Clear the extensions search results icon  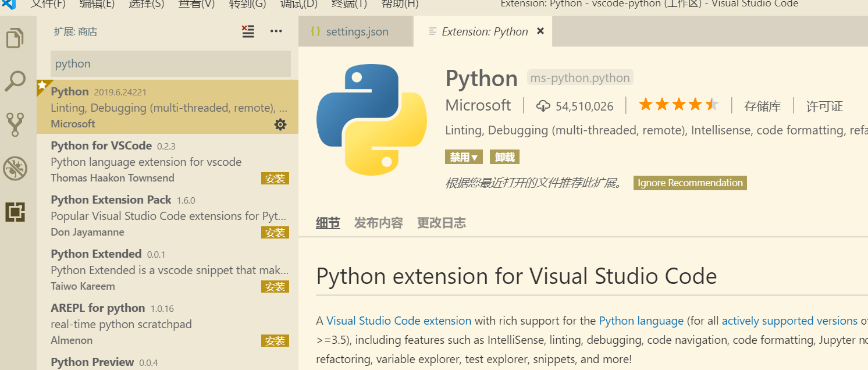click(248, 31)
